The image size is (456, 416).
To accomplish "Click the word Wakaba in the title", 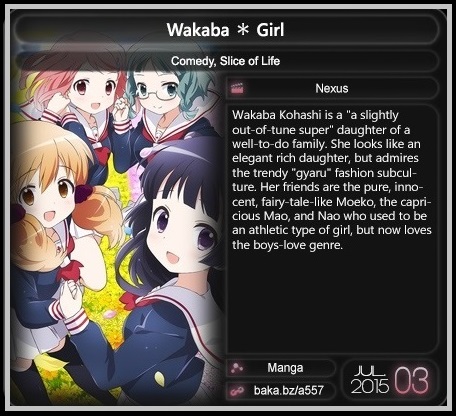I will coord(198,30).
